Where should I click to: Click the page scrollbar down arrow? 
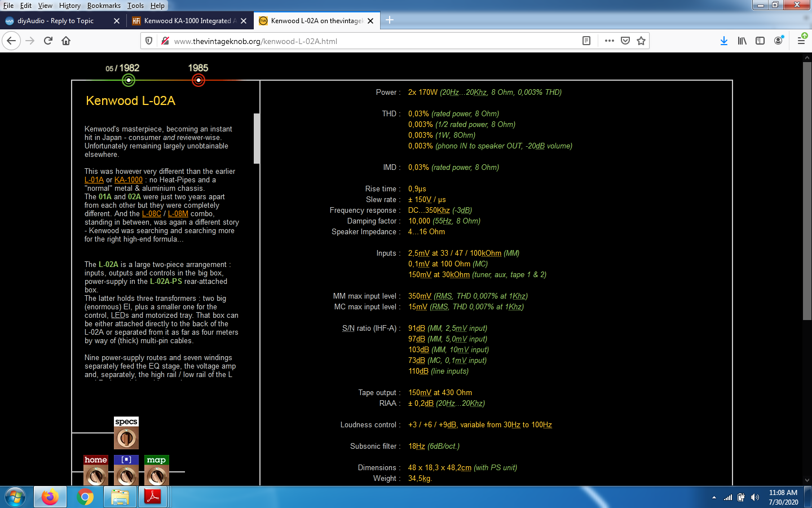[807, 480]
